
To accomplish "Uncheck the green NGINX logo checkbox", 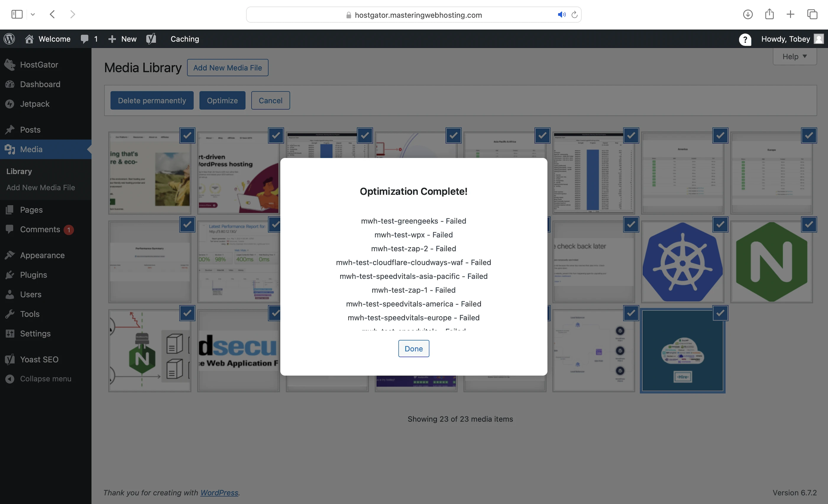I will [808, 224].
